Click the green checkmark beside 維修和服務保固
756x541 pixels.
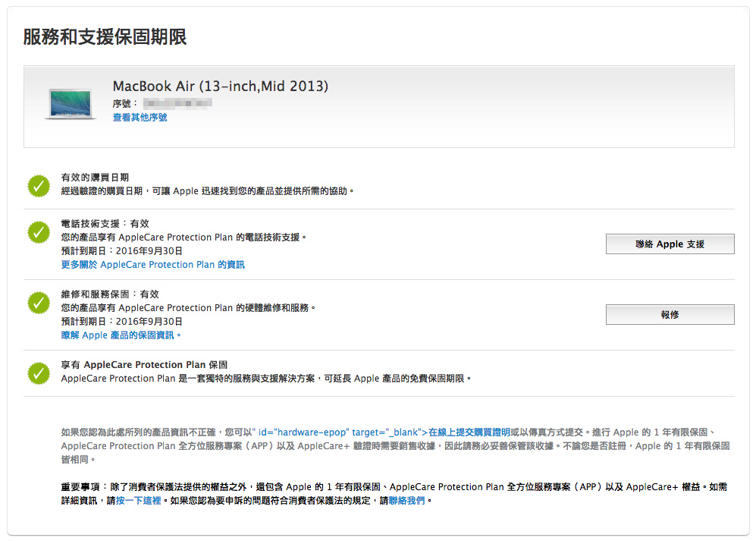pyautogui.click(x=39, y=303)
